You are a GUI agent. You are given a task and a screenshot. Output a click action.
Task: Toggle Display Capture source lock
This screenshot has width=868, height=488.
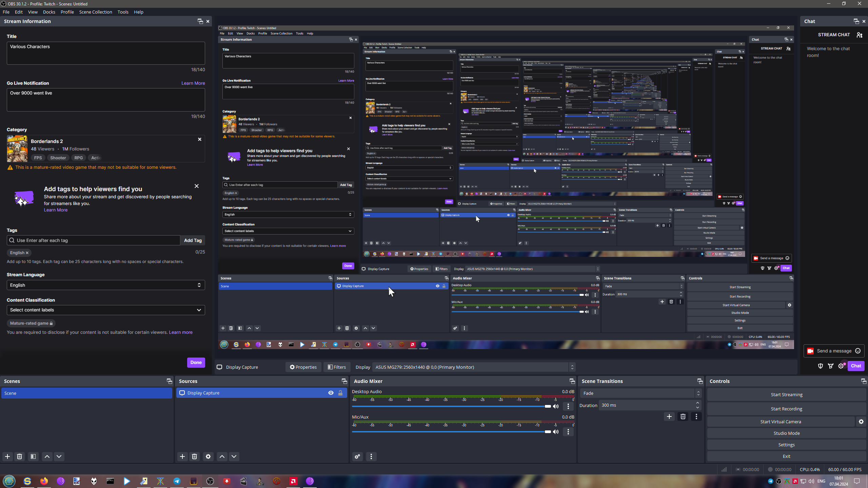340,393
